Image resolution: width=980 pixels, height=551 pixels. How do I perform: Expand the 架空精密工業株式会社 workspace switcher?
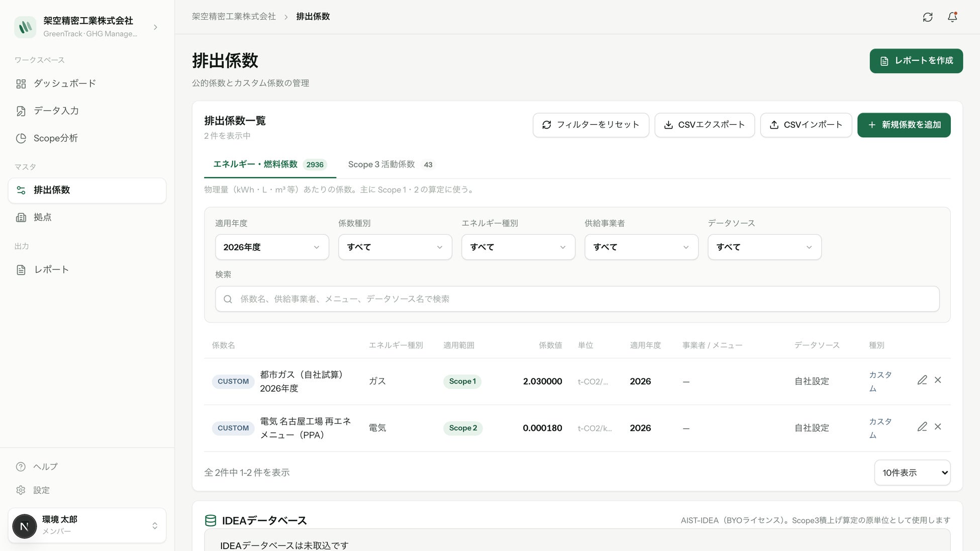click(x=87, y=27)
